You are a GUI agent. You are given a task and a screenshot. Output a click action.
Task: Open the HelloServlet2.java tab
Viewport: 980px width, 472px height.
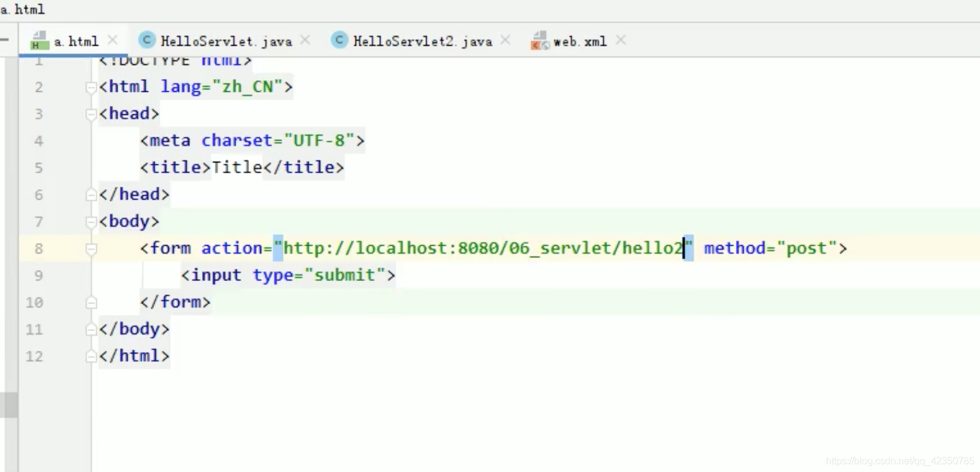click(422, 41)
